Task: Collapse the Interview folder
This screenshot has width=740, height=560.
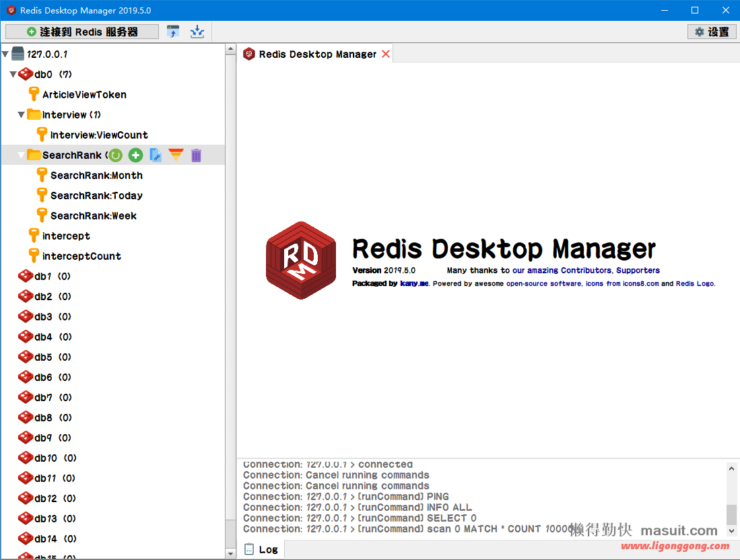Action: click(22, 114)
